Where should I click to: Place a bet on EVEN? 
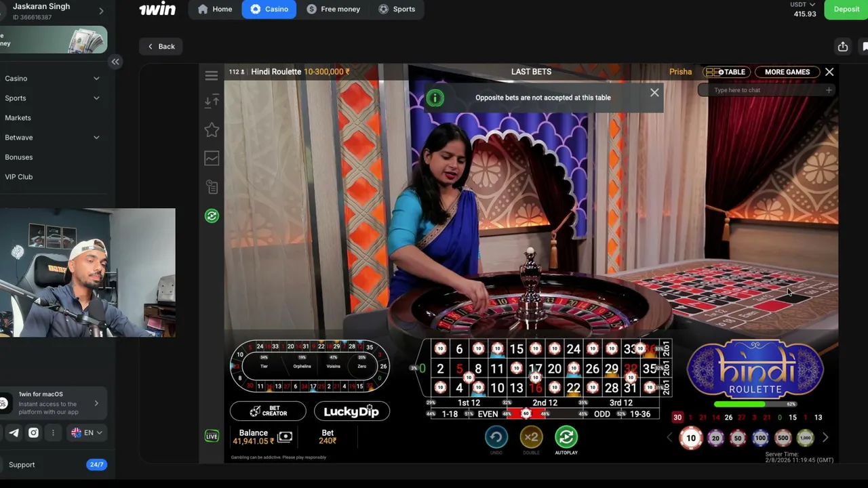tap(488, 414)
